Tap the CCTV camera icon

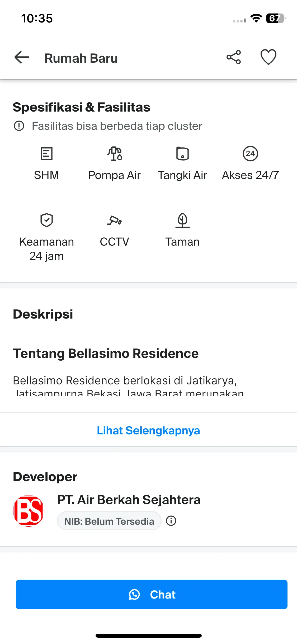(115, 220)
